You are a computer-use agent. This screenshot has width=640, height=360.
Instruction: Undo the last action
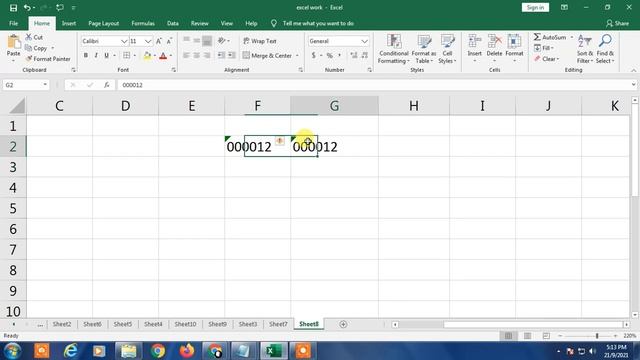[27, 8]
